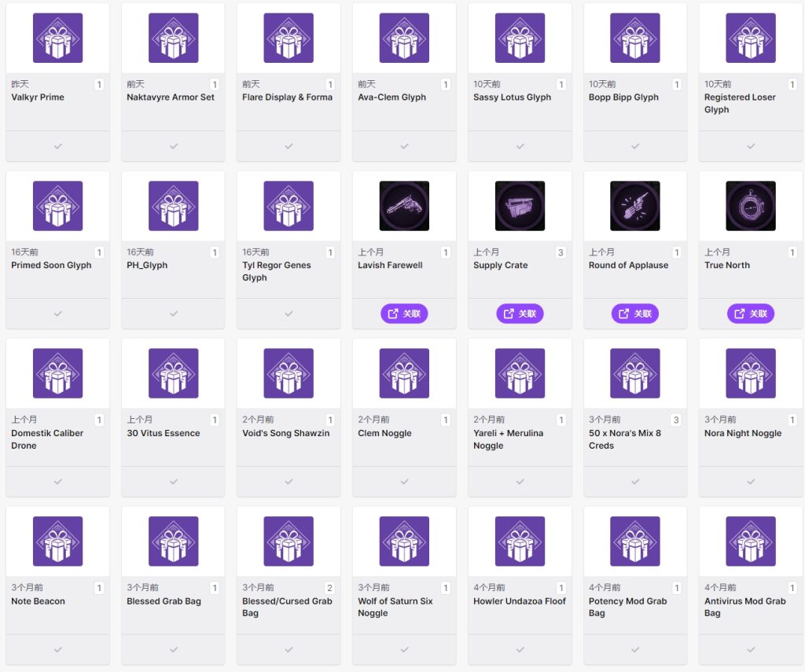Open the 50 x Nora's Mix 8 Creds icon
This screenshot has height=672, width=805.
(635, 373)
